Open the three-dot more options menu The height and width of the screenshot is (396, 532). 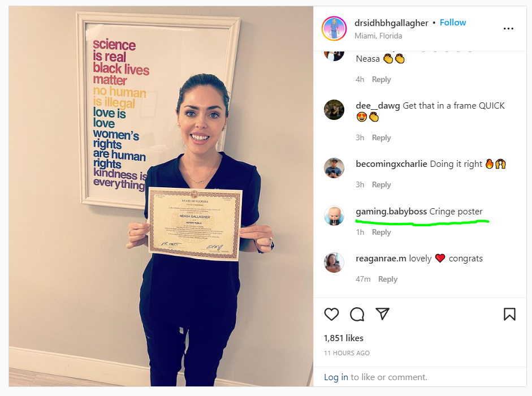pyautogui.click(x=508, y=28)
